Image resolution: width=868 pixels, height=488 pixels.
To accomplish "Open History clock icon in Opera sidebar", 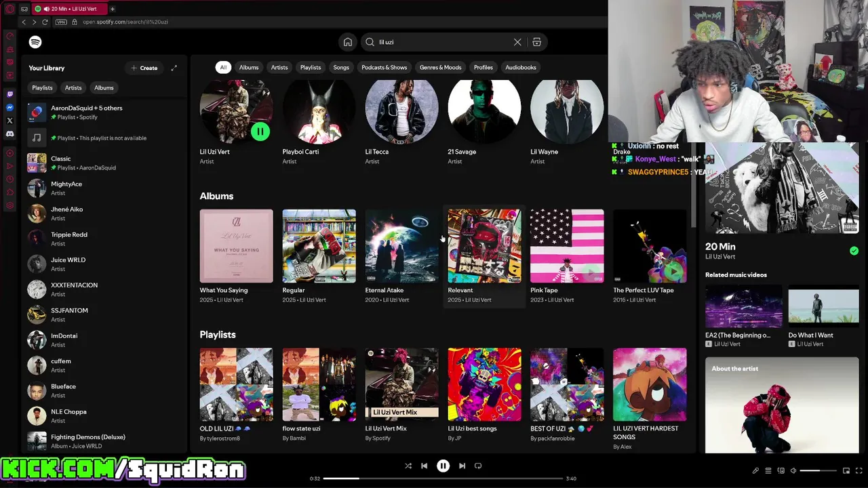I will pyautogui.click(x=9, y=179).
